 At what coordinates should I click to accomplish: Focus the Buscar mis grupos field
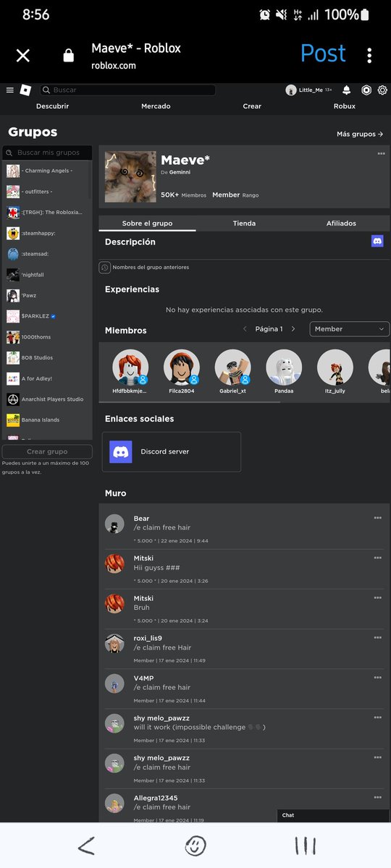point(47,153)
